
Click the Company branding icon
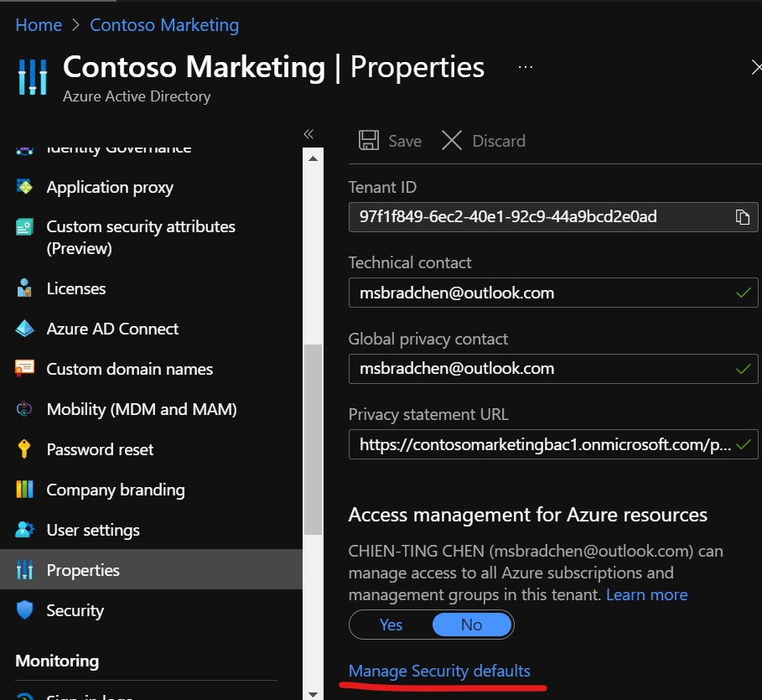(x=24, y=490)
